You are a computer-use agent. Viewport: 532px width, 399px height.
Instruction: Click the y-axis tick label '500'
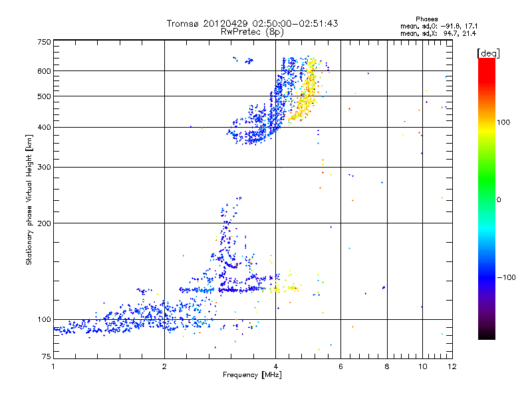click(44, 96)
